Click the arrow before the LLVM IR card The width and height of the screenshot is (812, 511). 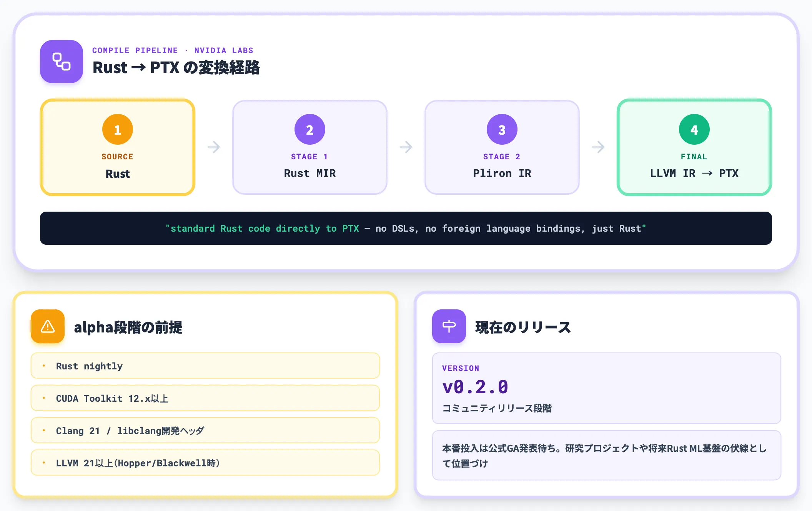(x=598, y=147)
